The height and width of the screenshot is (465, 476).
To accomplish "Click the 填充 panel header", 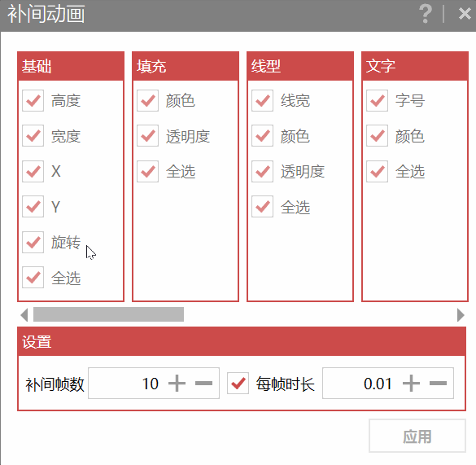I will pos(186,66).
